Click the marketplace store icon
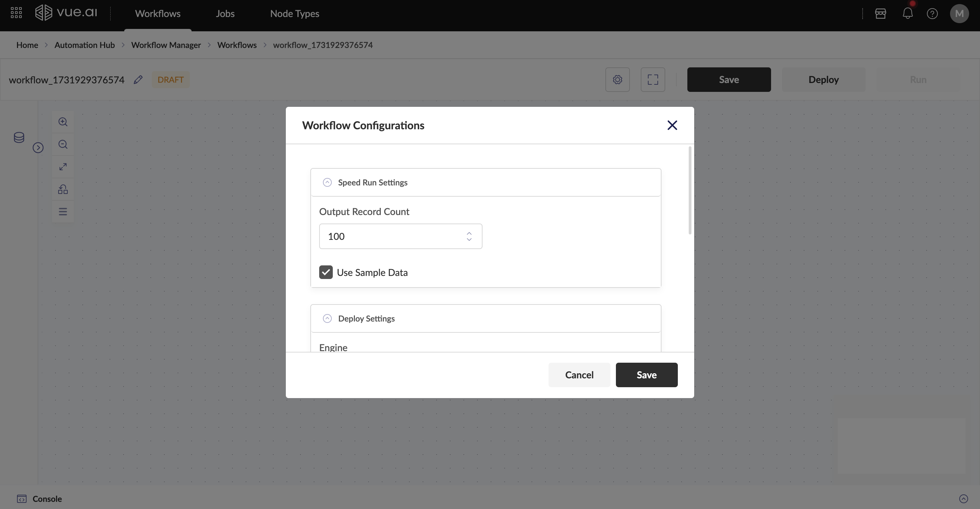The height and width of the screenshot is (509, 980). click(880, 14)
